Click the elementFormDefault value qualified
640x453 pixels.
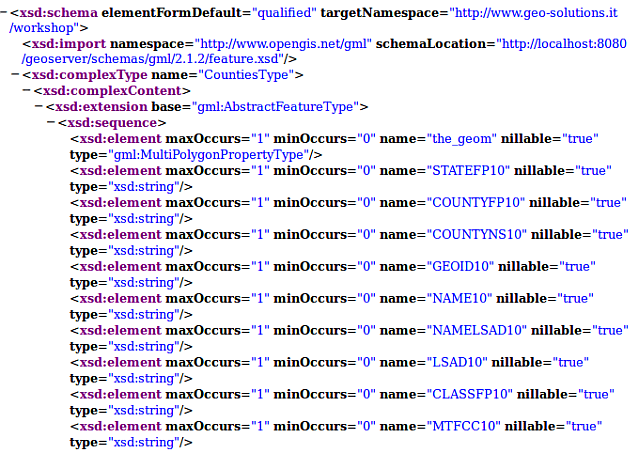[284, 13]
